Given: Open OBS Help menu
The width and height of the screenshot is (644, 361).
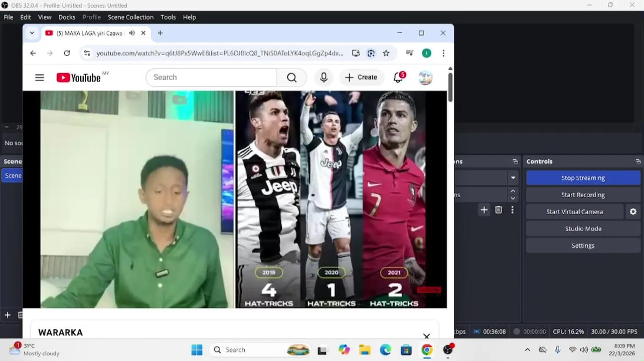Looking at the screenshot, I should [x=189, y=17].
